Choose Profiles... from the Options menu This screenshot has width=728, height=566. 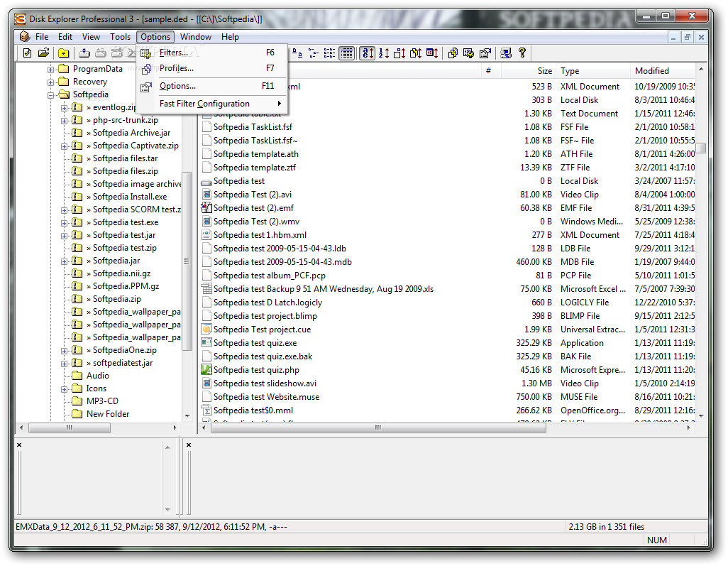click(x=213, y=68)
